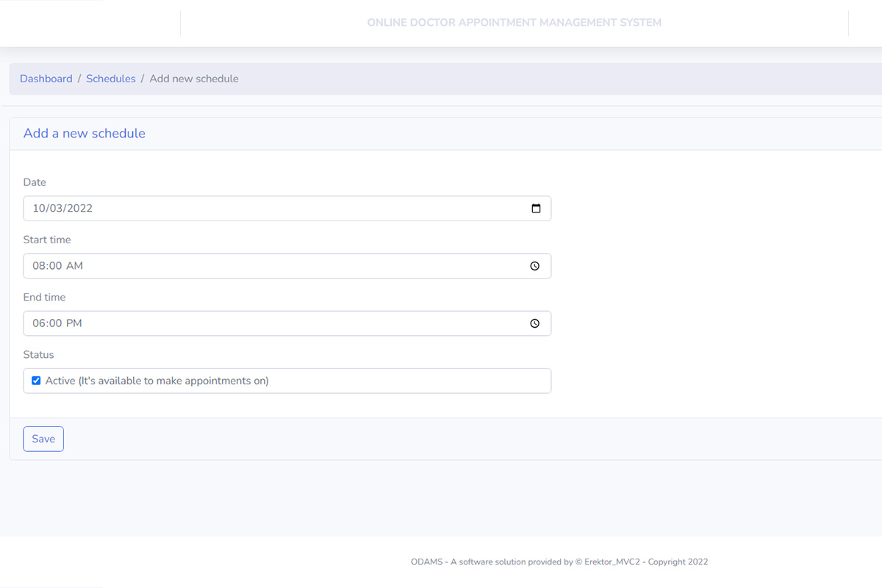The width and height of the screenshot is (882, 588).
Task: Click the 'Add a new schedule' heading
Action: click(x=85, y=133)
